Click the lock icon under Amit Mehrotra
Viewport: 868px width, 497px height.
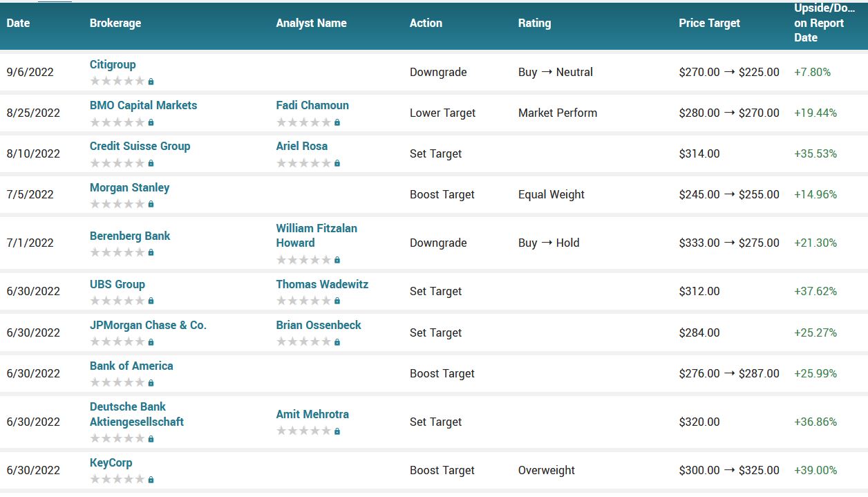(337, 431)
